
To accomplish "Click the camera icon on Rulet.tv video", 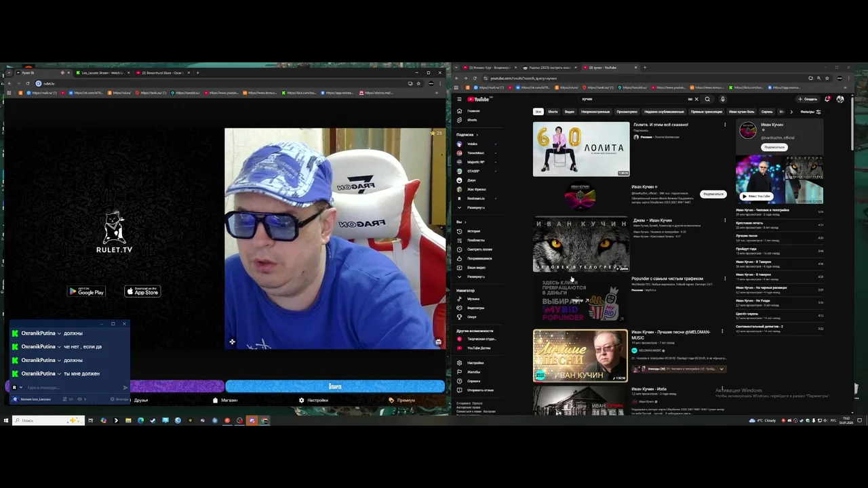I will (x=439, y=342).
